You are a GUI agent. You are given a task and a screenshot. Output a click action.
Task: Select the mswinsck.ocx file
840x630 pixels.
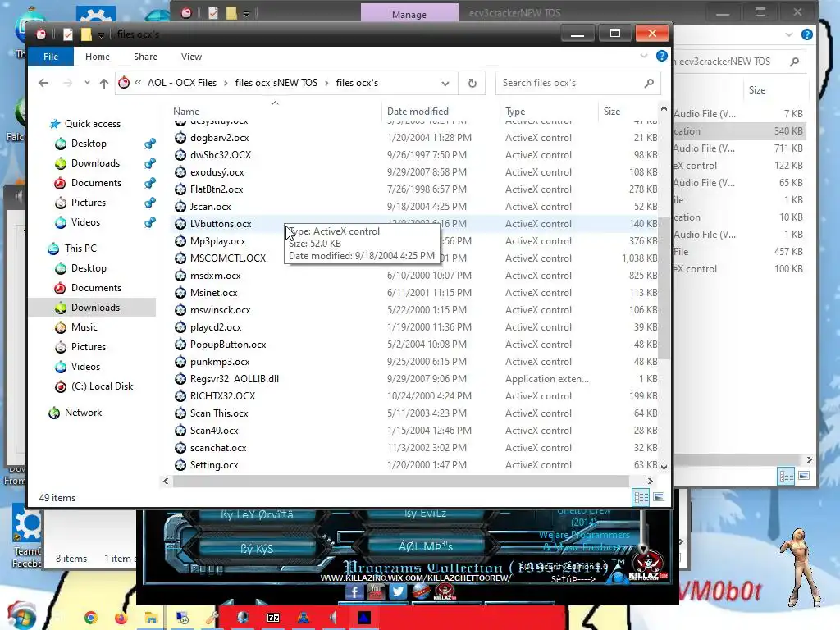220,310
